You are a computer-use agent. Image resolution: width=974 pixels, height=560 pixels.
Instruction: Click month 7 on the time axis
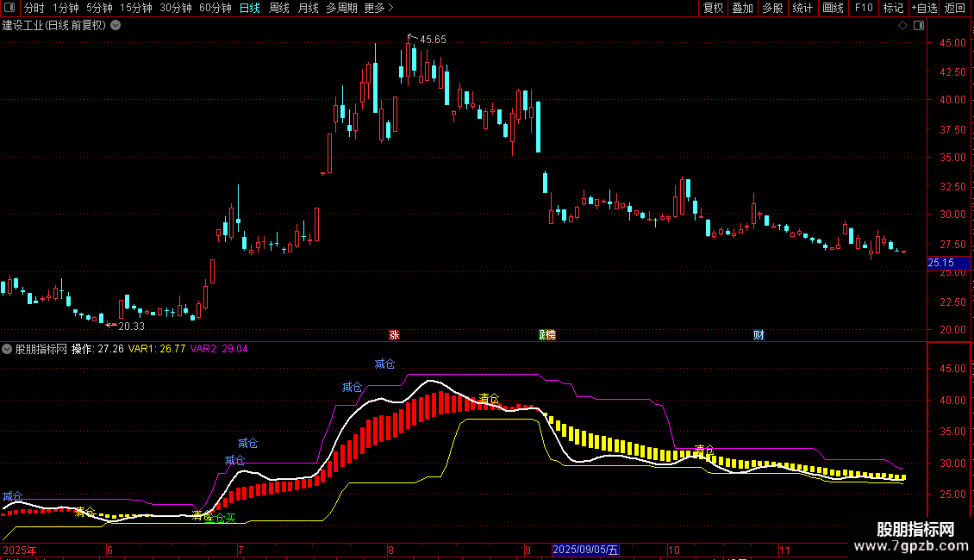pyautogui.click(x=240, y=550)
